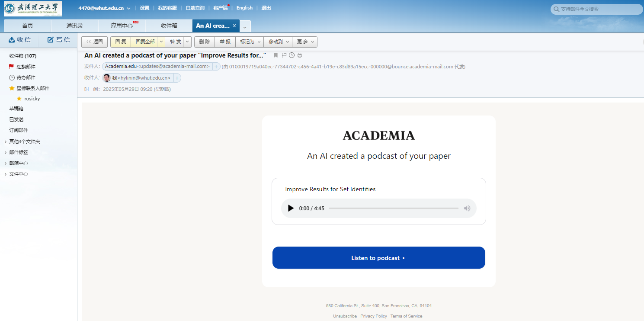Click 退出 to log out
644x321 pixels.
(x=266, y=8)
